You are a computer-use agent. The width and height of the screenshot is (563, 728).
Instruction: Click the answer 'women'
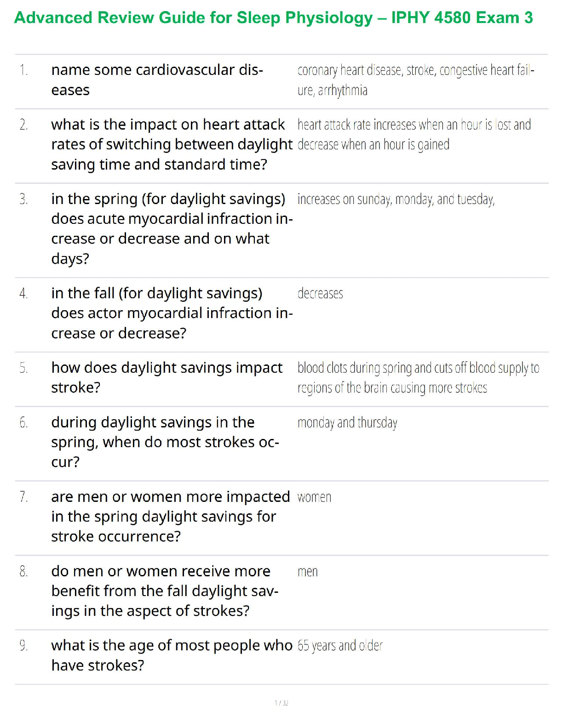[314, 497]
